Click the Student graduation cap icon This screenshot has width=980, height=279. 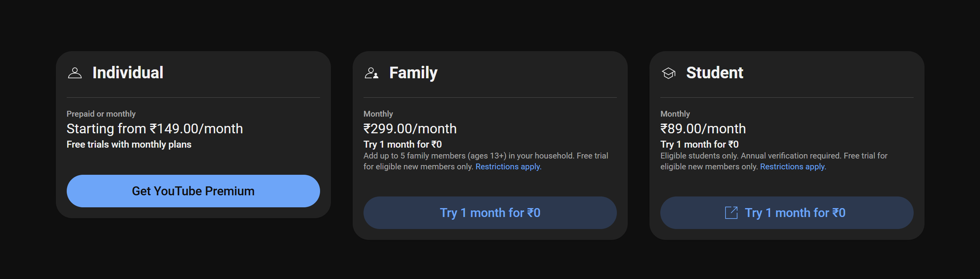(x=668, y=73)
